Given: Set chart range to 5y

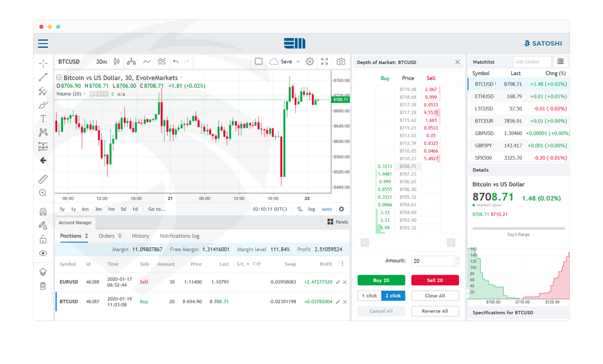Looking at the screenshot, I should point(62,209).
